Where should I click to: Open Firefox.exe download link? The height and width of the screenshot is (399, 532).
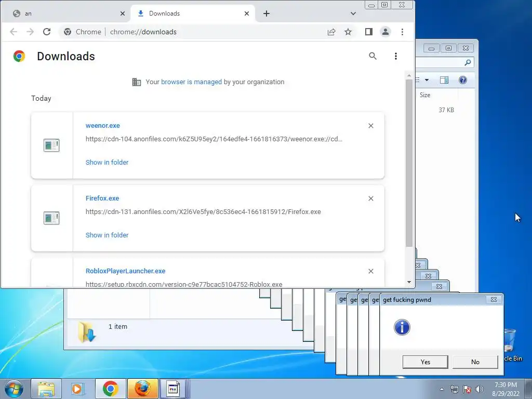[x=102, y=198]
